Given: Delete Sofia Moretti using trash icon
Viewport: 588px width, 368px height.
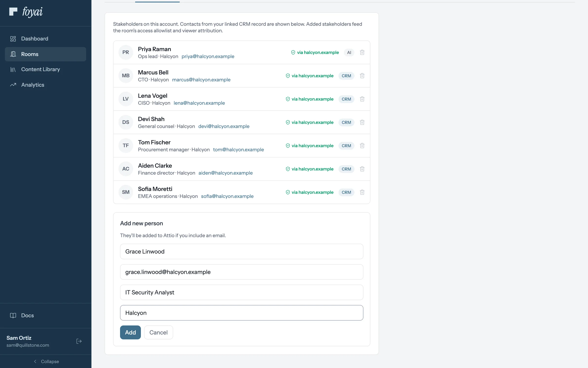Looking at the screenshot, I should coord(362,192).
